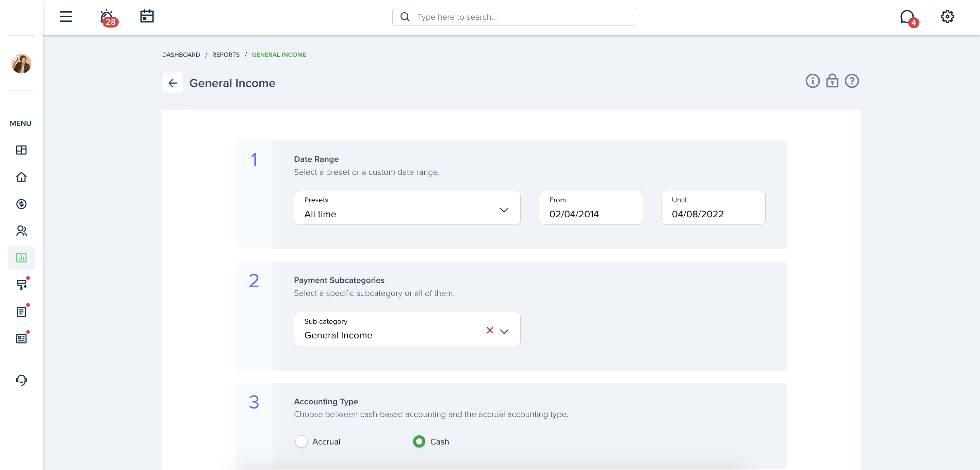The image size is (980, 470).
Task: Click the MENU label in sidebar
Action: [20, 123]
